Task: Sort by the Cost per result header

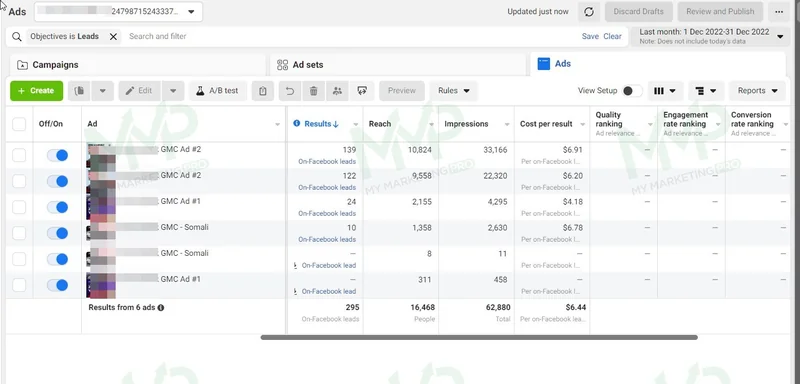Action: 546,123
